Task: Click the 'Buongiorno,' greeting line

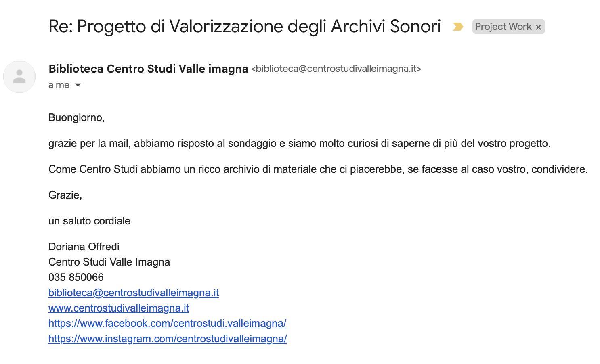Action: coord(77,117)
